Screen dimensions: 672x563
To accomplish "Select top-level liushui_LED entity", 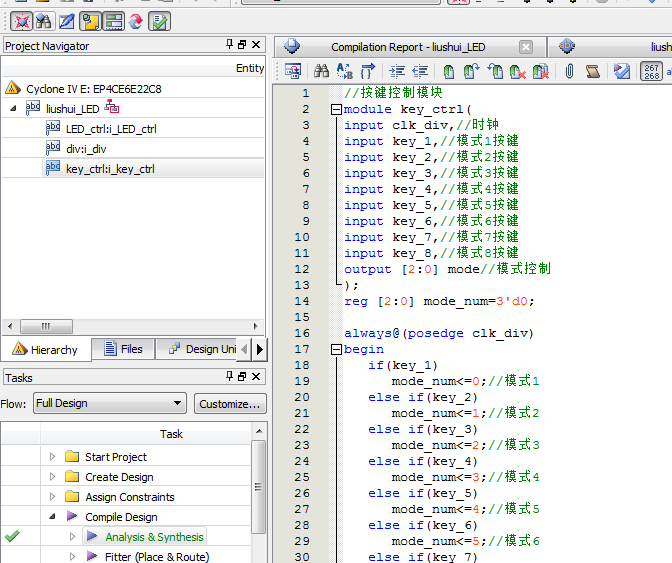I will [x=72, y=109].
